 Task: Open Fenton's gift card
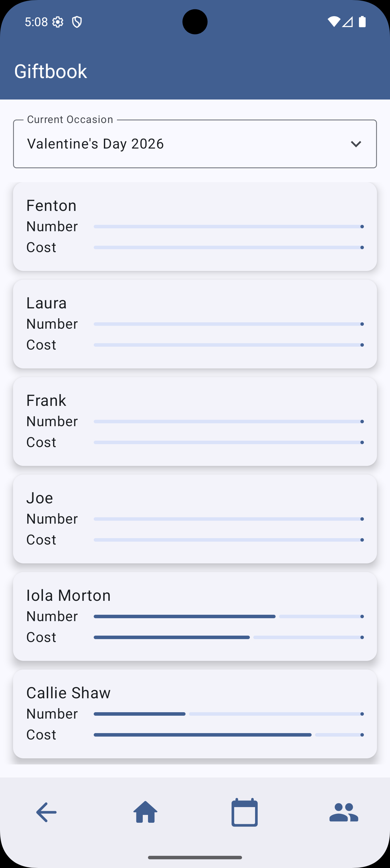tap(195, 227)
